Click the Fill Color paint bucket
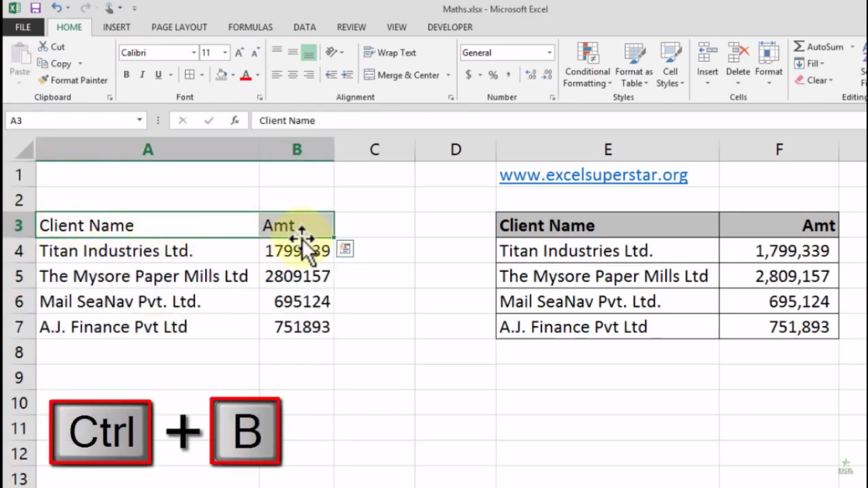 point(221,75)
